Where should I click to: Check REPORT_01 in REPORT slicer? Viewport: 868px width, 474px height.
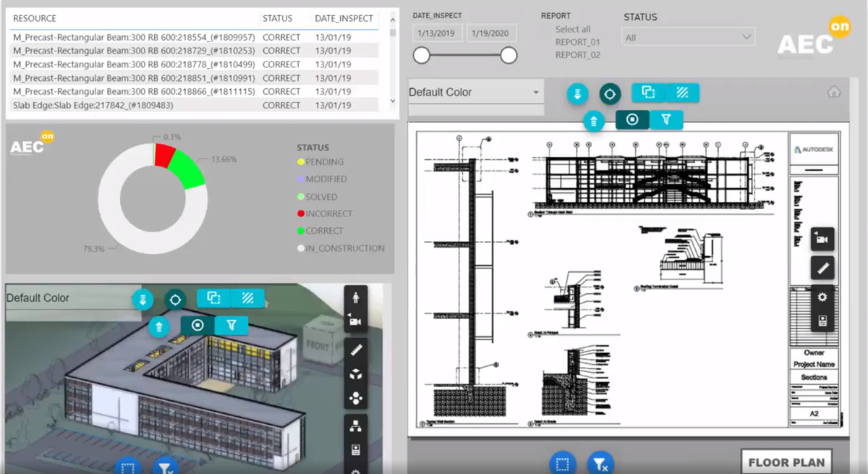[x=577, y=42]
